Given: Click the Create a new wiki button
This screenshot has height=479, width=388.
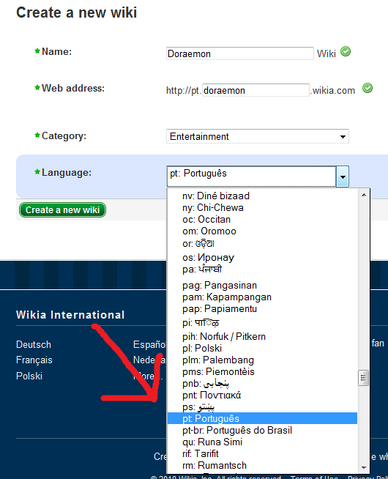Looking at the screenshot, I should (x=62, y=210).
